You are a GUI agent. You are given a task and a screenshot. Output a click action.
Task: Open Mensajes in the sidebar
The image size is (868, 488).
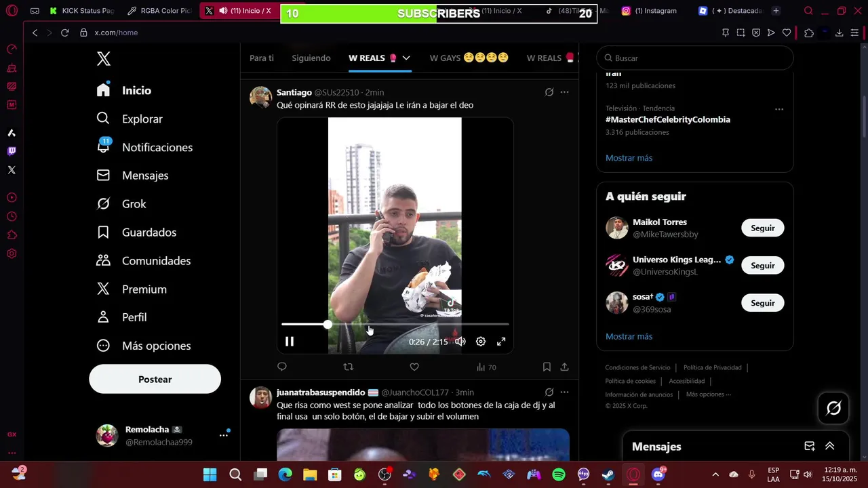[x=132, y=176]
